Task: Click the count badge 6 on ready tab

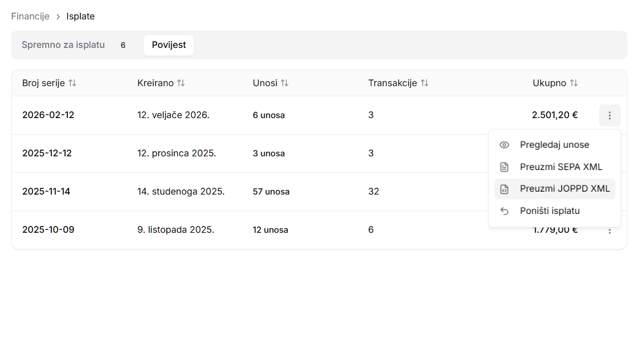Action: (123, 45)
